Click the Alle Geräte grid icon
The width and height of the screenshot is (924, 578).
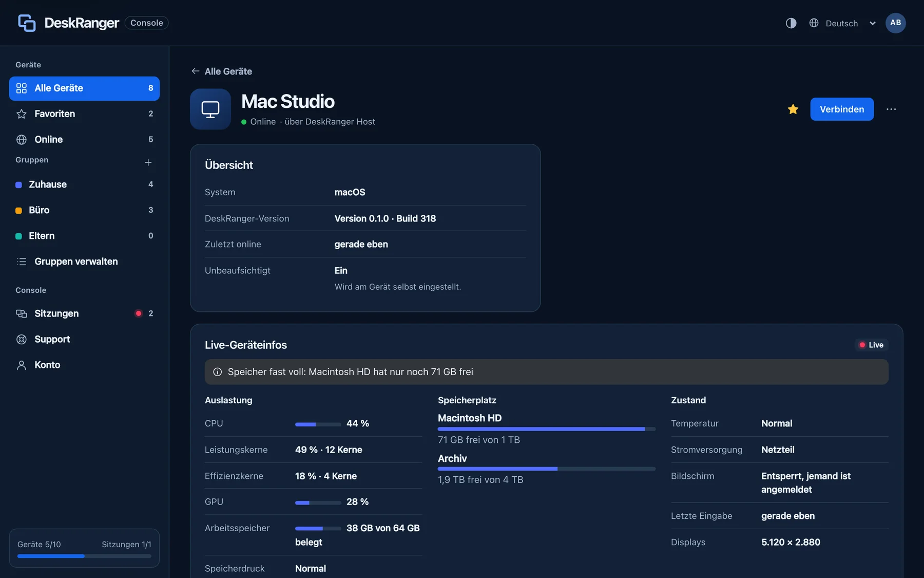tap(22, 88)
